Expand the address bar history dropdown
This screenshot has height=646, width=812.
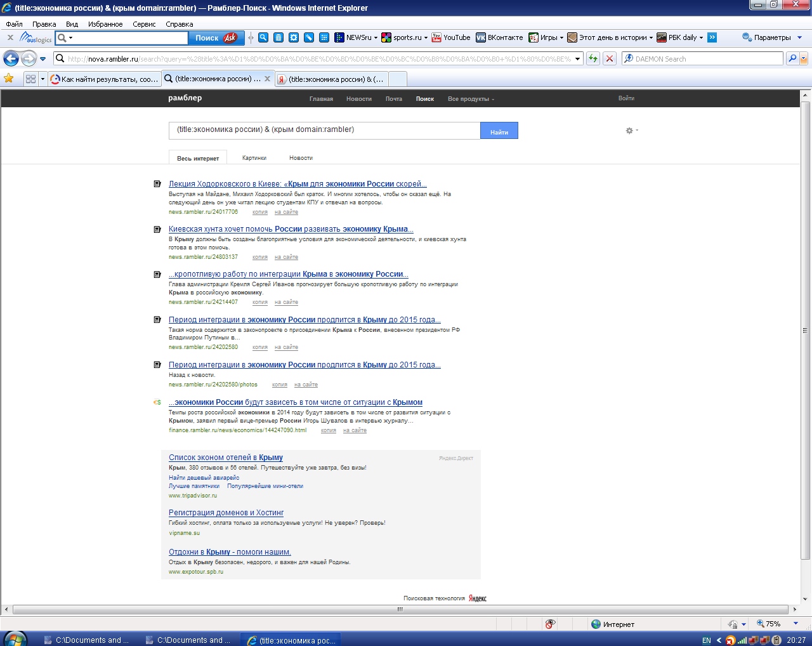click(577, 59)
